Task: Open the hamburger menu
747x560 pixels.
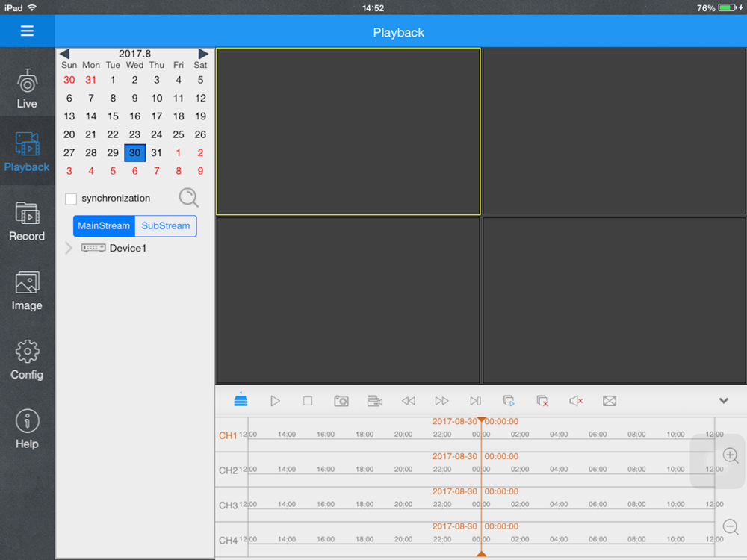Action: tap(27, 31)
